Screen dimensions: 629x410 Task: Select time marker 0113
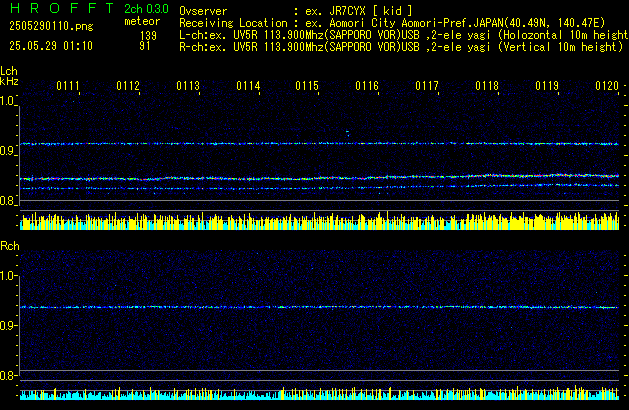tap(188, 86)
